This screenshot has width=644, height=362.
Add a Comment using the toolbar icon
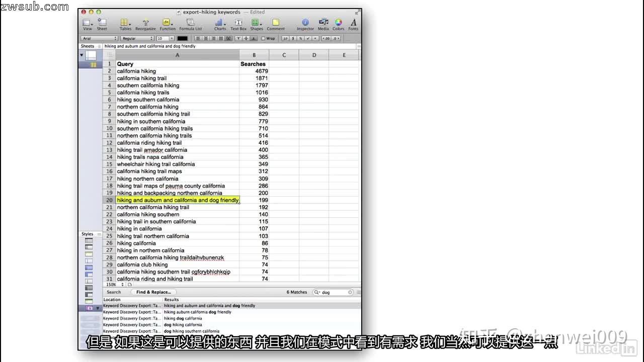(x=276, y=23)
